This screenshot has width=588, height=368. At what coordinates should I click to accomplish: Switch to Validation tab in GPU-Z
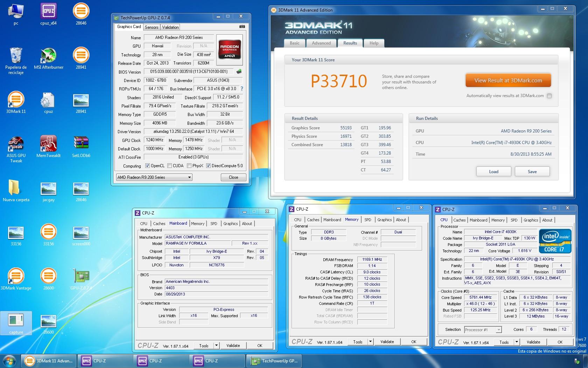coord(170,27)
